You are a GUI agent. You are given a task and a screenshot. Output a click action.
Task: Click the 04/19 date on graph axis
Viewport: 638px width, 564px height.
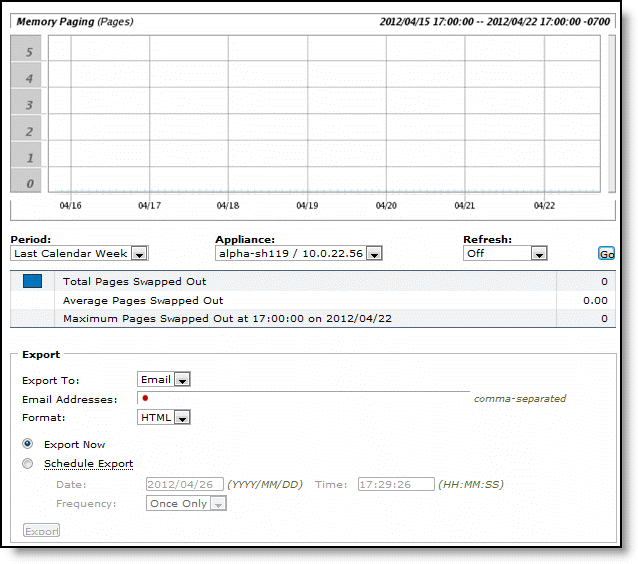pyautogui.click(x=307, y=206)
